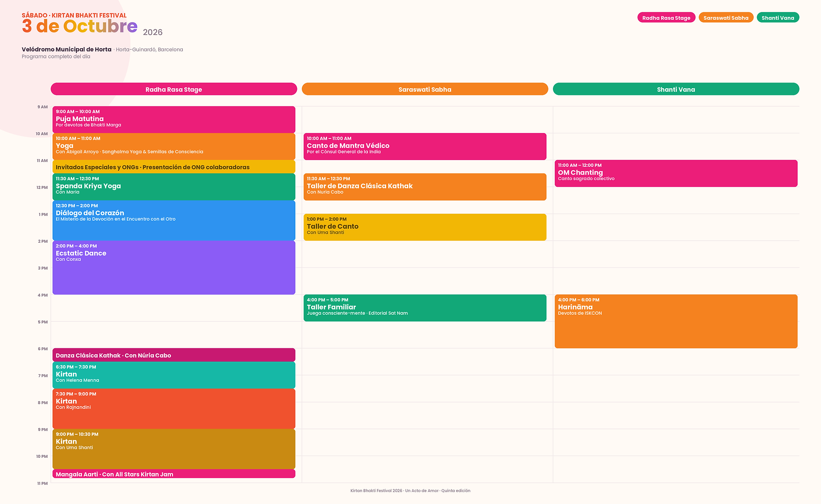The height and width of the screenshot is (504, 821).
Task: Click the 'Horta-Guinardó, Barcelona' location text
Action: click(x=150, y=50)
